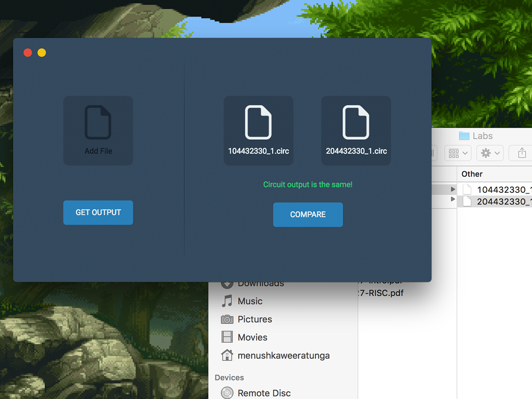Click the Add File drop zone

[98, 130]
